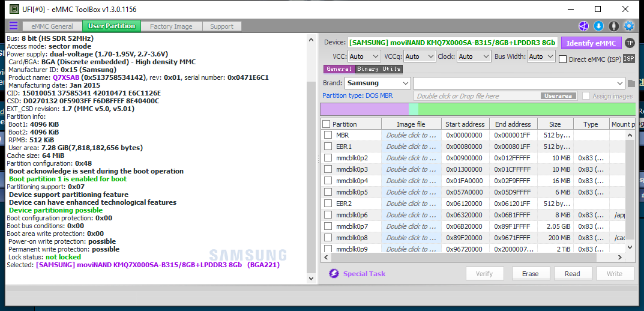644x311 pixels.
Task: Check the MBR partition checkbox
Action: click(328, 135)
